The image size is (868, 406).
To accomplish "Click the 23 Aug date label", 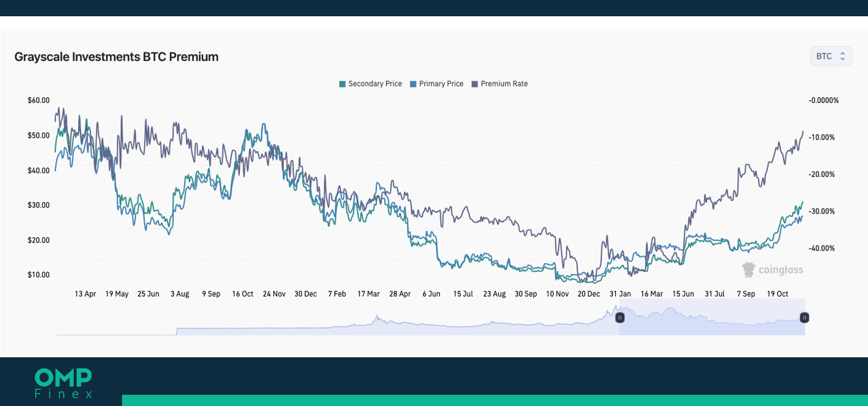I will tap(494, 293).
